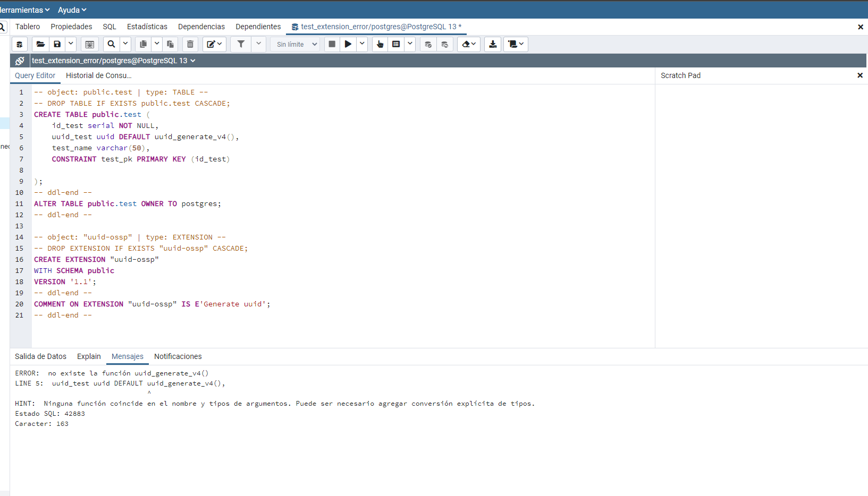Switch to the Salida de Datos tab
Image resolution: width=868 pixels, height=496 pixels.
[x=40, y=356]
